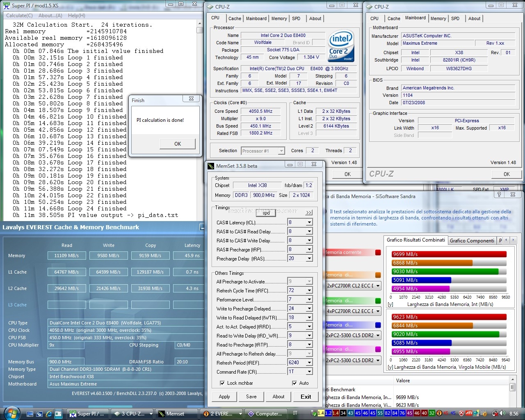Click the Exit button in MemSet
Screen dimensions: 525x420
[x=306, y=397]
